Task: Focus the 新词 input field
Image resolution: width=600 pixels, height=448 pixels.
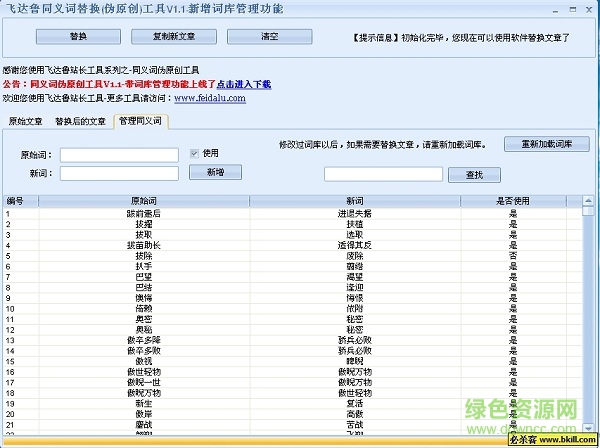Action: click(119, 173)
